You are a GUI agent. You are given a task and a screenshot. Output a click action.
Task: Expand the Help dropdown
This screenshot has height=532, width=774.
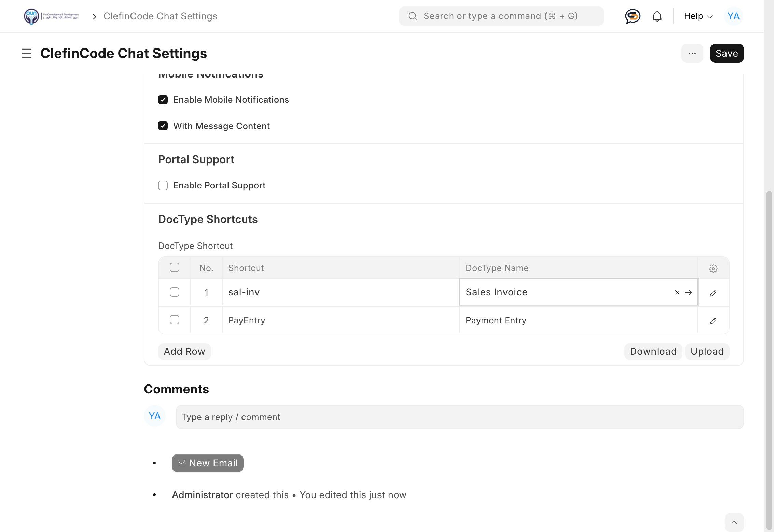[698, 16]
